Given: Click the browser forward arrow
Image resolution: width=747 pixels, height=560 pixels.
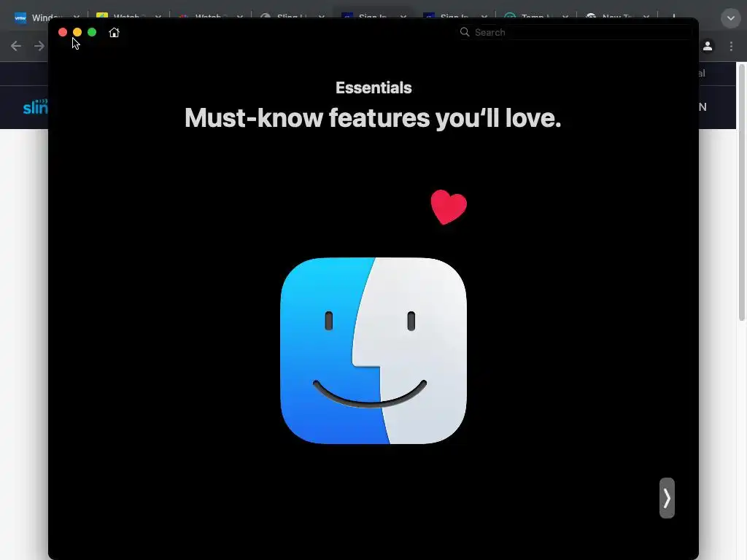Looking at the screenshot, I should (39, 46).
